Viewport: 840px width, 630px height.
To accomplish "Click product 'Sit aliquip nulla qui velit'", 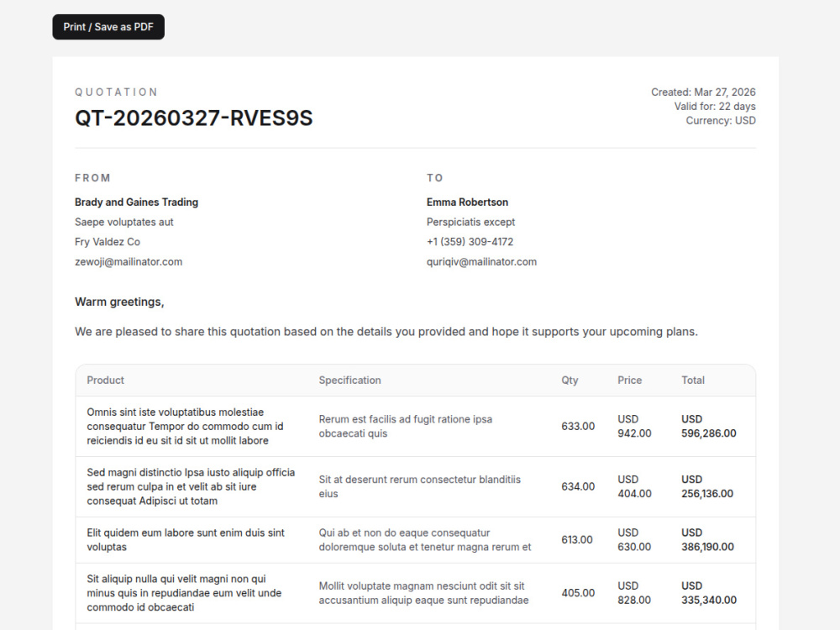I will 184,593.
